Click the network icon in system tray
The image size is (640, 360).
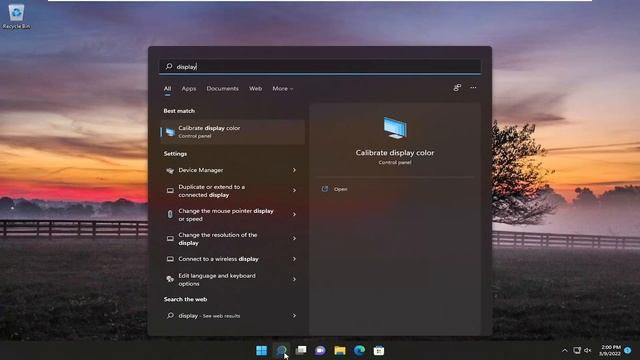[577, 350]
